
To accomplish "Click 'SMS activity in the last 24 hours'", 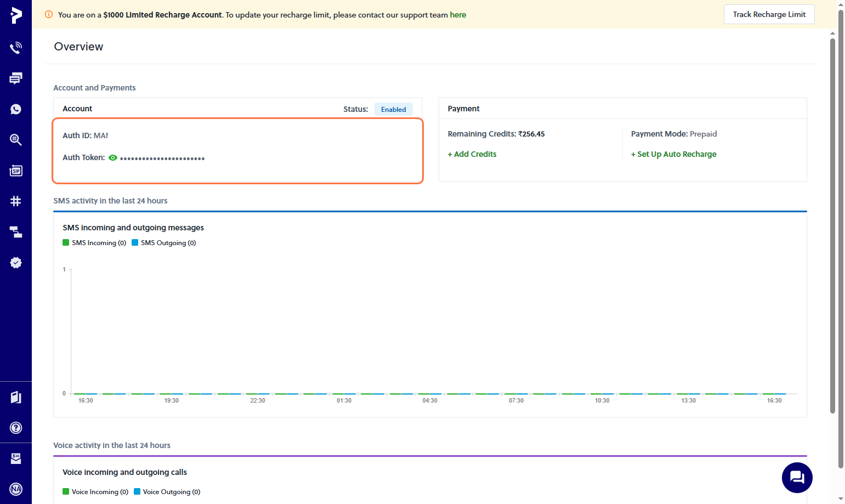I will tap(110, 201).
